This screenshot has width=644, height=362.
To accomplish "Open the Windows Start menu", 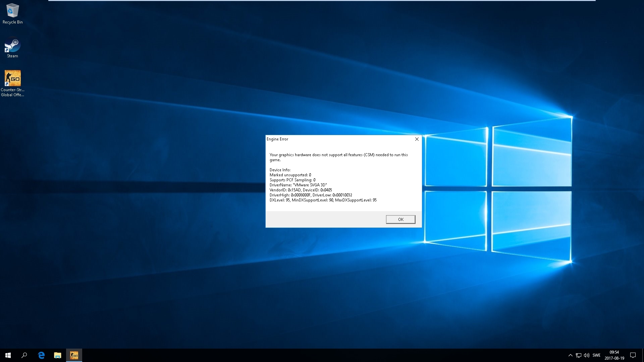I will tap(8, 355).
